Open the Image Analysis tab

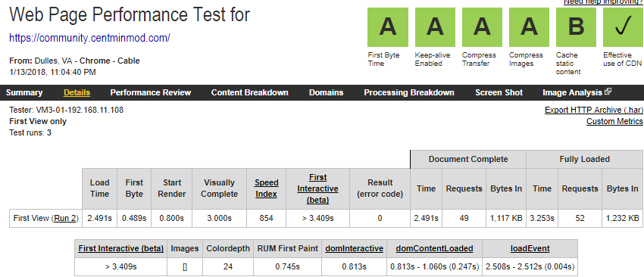573,93
